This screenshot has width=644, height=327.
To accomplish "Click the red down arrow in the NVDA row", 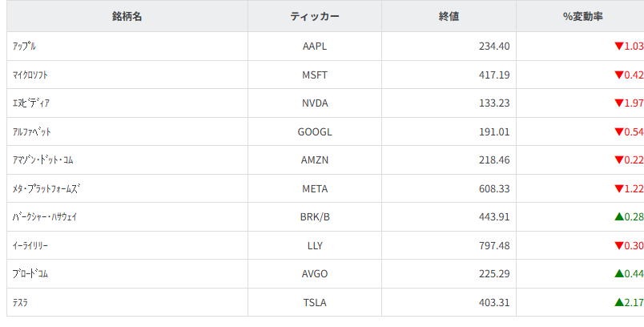I will click(618, 103).
